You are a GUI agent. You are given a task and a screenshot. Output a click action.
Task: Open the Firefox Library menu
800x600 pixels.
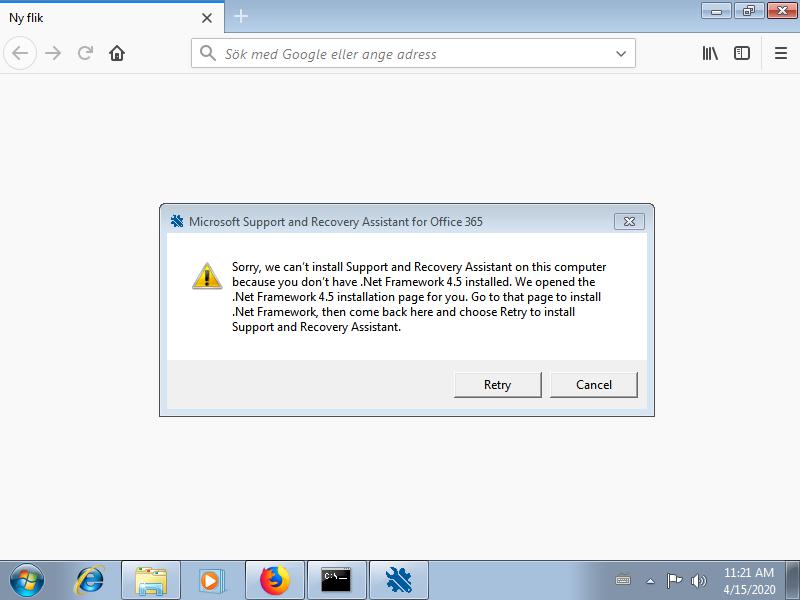click(710, 53)
